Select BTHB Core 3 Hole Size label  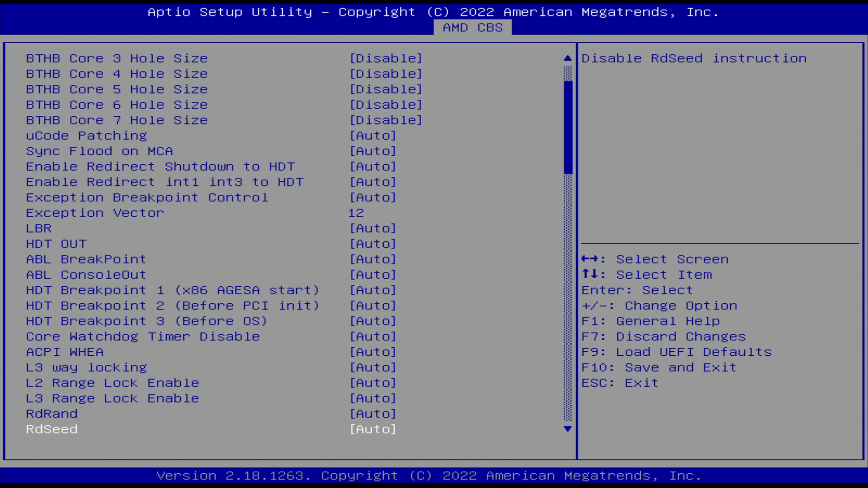(117, 58)
